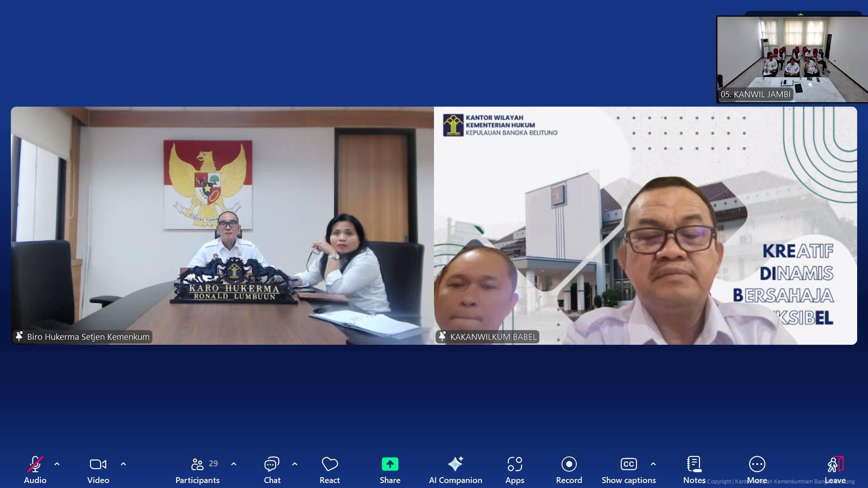
Task: Expand video options chevron
Action: pyautogui.click(x=123, y=464)
